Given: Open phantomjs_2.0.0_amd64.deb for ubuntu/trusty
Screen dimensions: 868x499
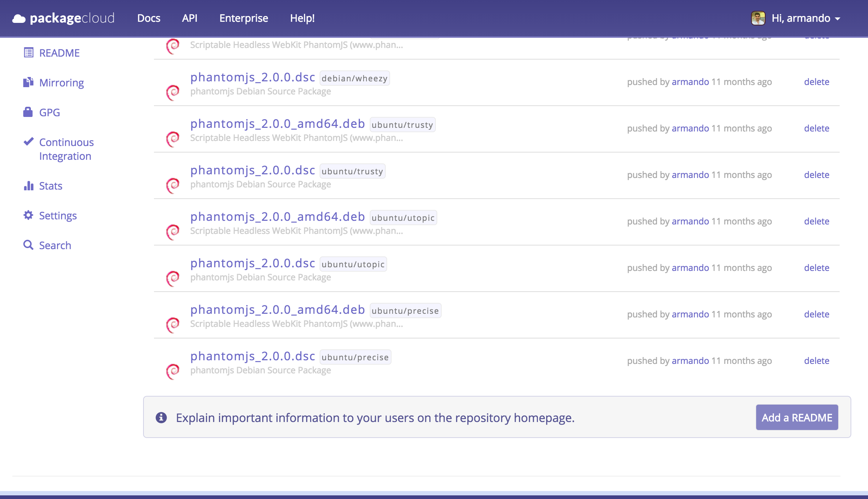Looking at the screenshot, I should point(277,124).
